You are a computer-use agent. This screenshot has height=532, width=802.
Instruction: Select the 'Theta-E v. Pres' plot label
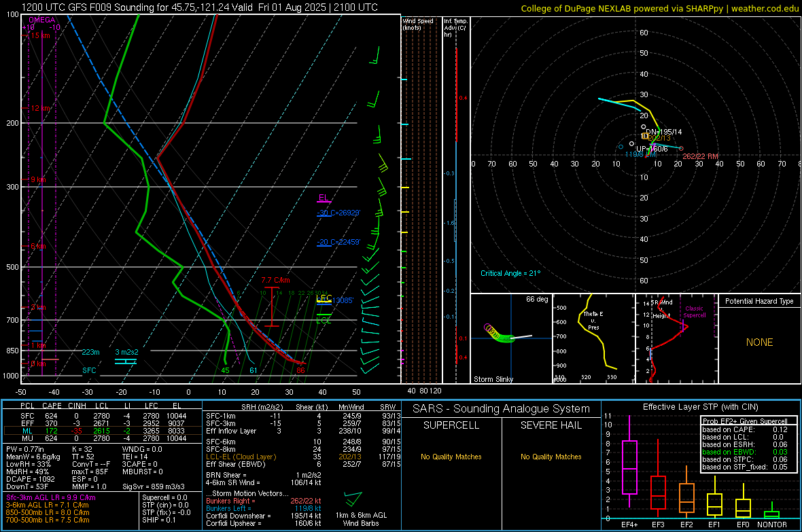pyautogui.click(x=593, y=320)
